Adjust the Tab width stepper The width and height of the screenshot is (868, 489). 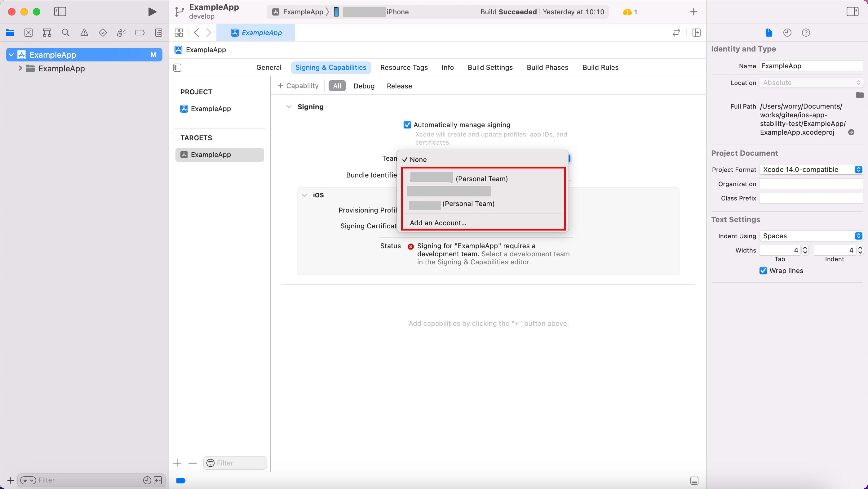click(805, 250)
